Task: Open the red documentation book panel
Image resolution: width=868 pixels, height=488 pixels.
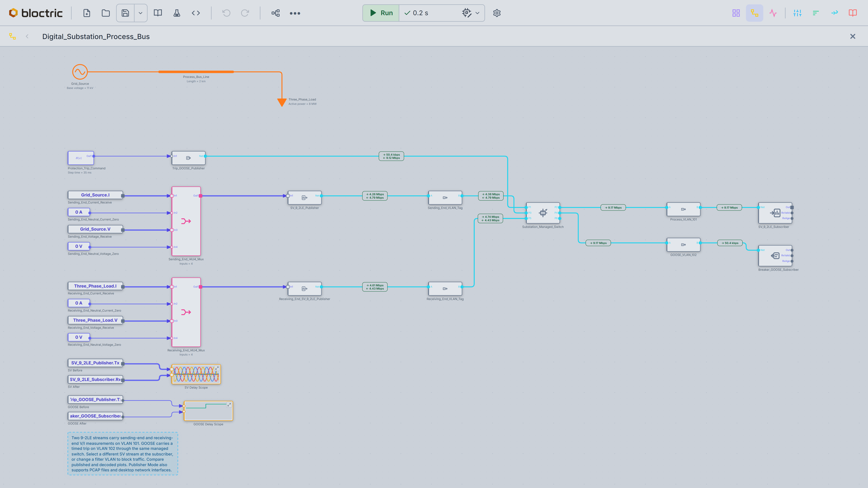Action: [x=853, y=13]
